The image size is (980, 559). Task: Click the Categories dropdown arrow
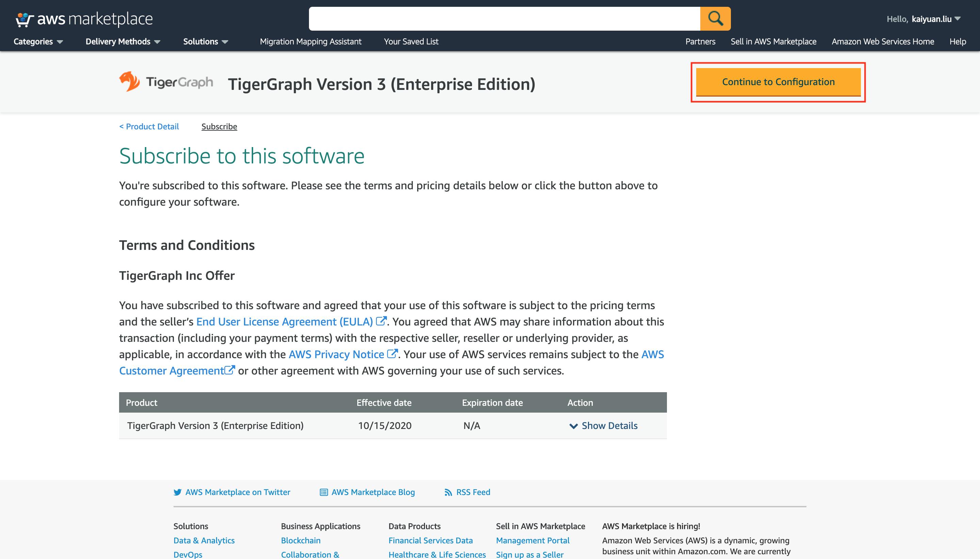(60, 42)
